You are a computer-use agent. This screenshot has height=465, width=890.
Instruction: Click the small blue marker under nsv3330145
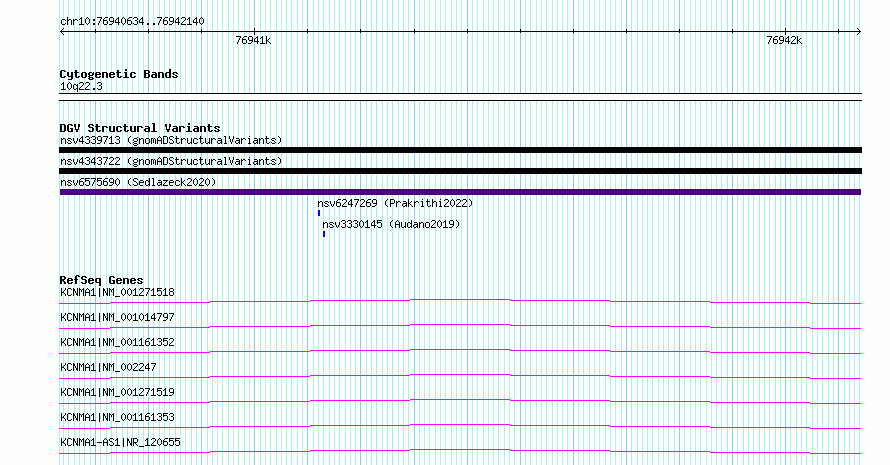pos(324,234)
